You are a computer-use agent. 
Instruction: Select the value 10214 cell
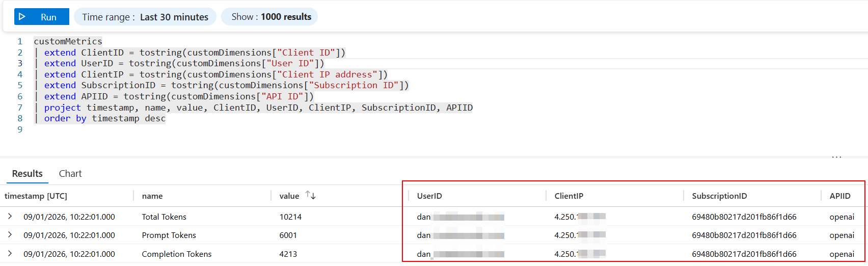(x=290, y=217)
